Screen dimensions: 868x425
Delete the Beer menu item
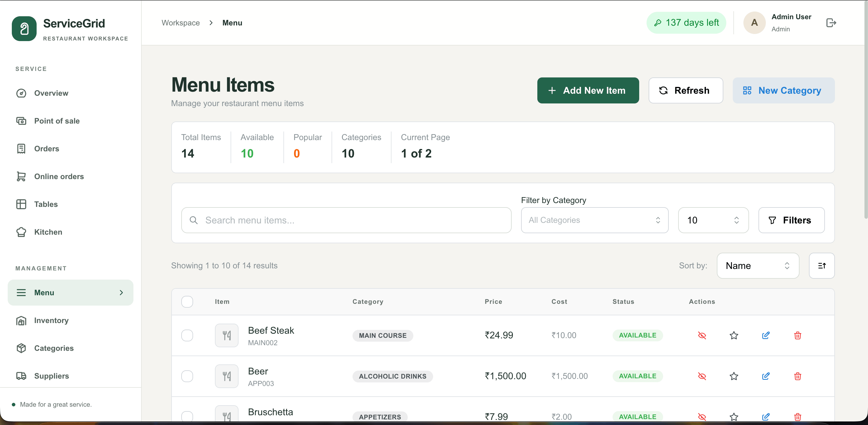(797, 376)
